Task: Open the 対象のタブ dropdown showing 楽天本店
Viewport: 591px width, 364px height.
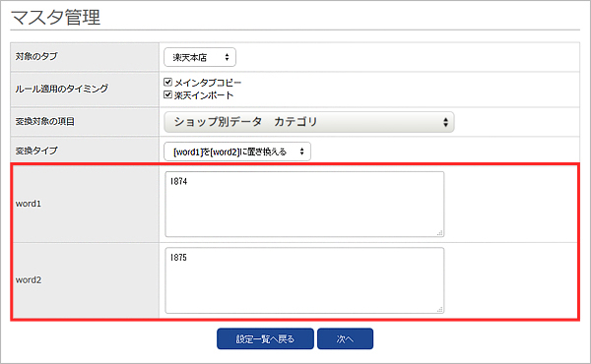Action: click(200, 57)
